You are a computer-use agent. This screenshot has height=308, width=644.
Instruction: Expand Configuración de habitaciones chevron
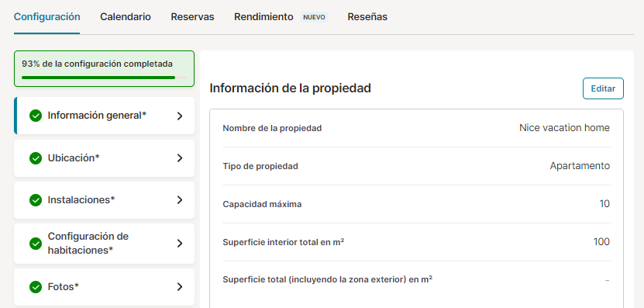pyautogui.click(x=180, y=244)
